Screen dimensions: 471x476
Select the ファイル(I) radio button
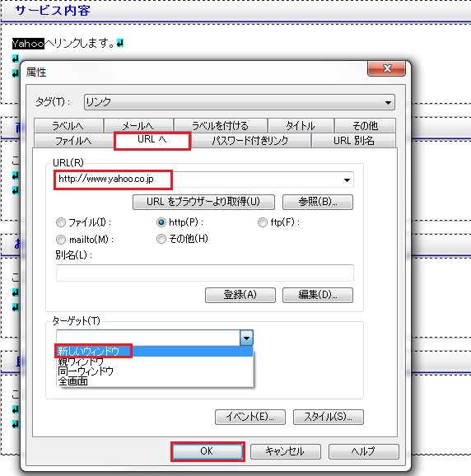[x=61, y=222]
